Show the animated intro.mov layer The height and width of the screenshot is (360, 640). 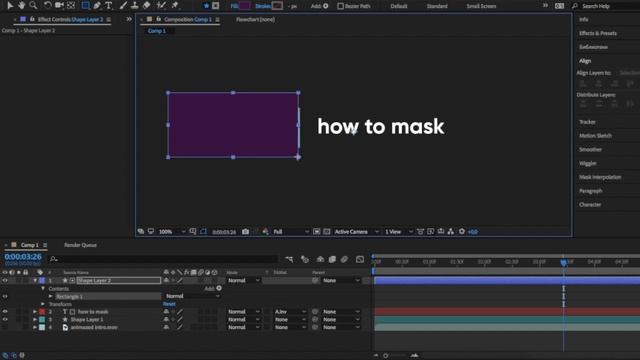pos(5,327)
